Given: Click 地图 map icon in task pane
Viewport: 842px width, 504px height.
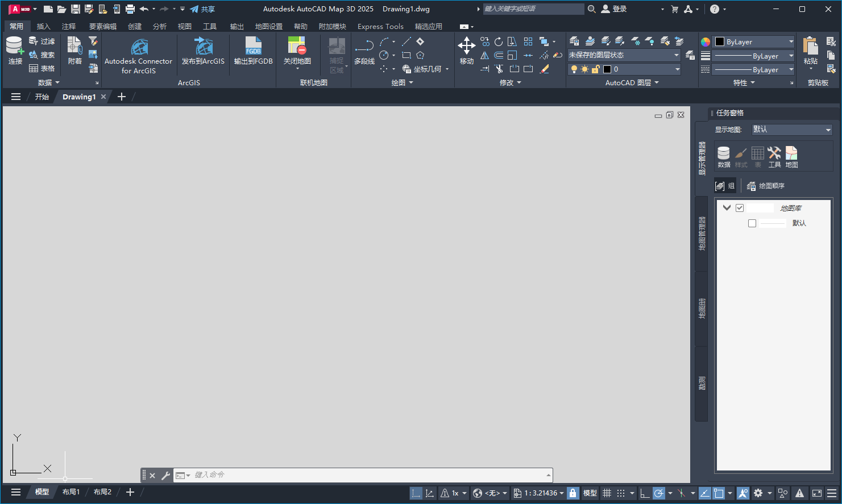Looking at the screenshot, I should tap(791, 157).
